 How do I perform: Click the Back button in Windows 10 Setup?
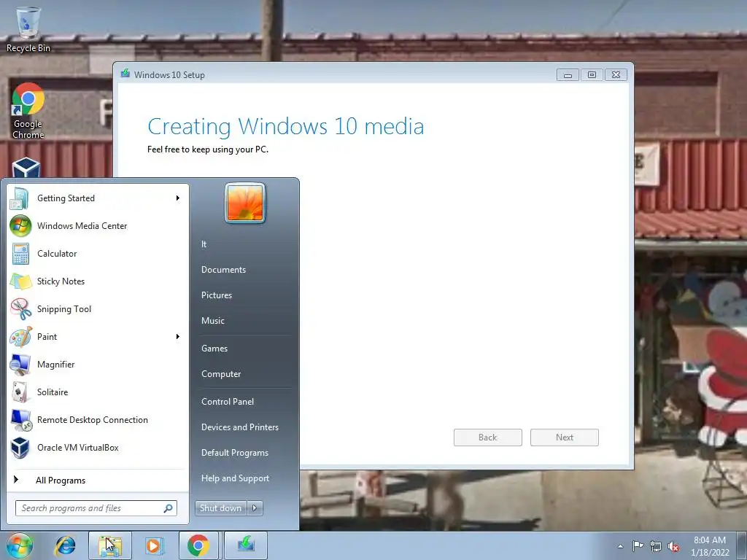point(488,437)
